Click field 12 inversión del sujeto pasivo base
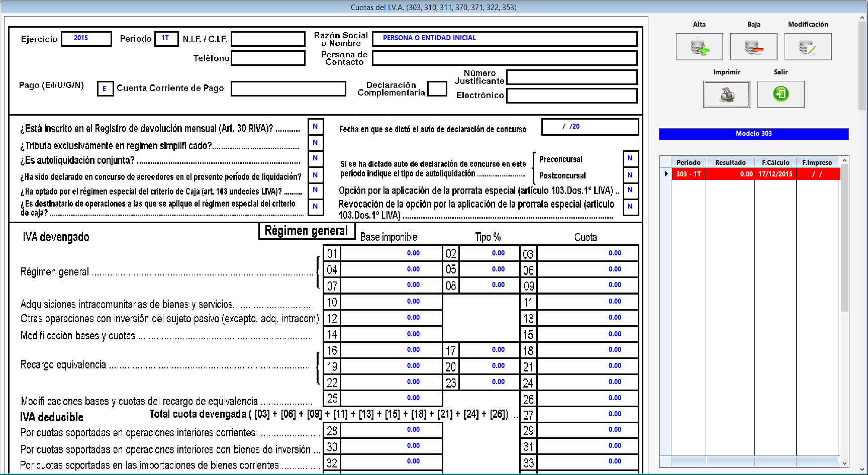This screenshot has height=475, width=868. coord(391,318)
